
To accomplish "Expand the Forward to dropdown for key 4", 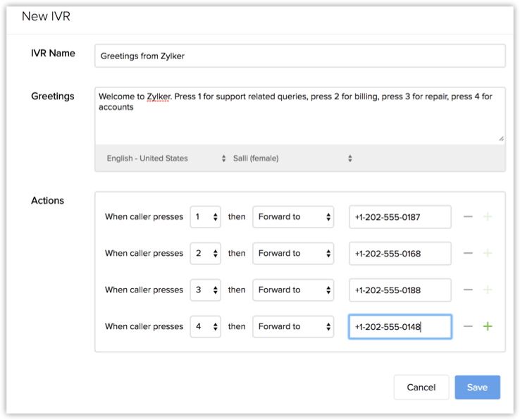I will [x=293, y=327].
